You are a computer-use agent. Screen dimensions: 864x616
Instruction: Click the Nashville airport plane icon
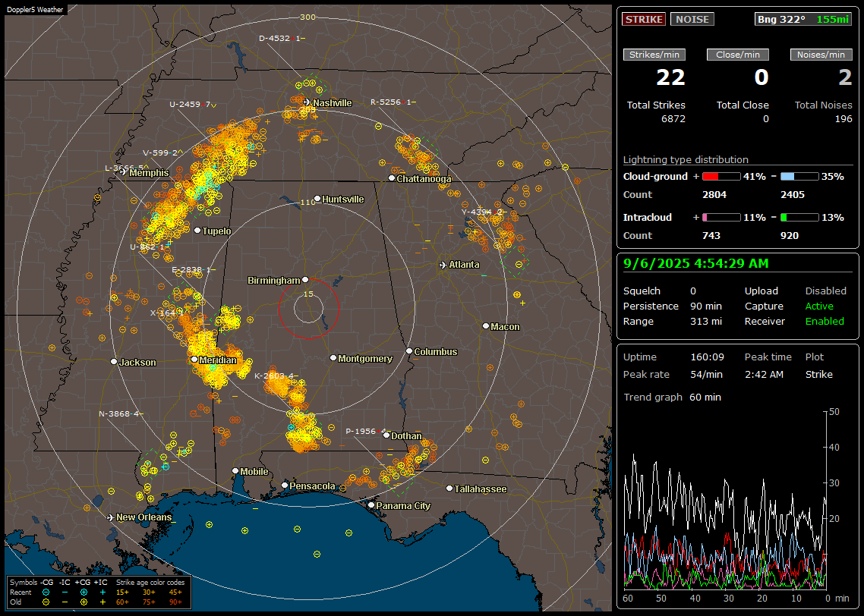pyautogui.click(x=307, y=102)
